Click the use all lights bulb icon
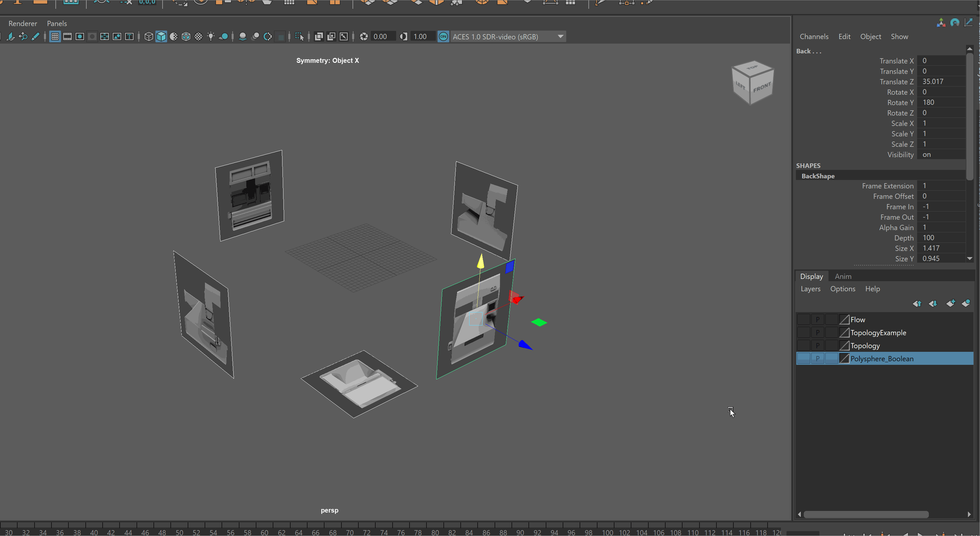Image resolution: width=980 pixels, height=536 pixels. coord(211,36)
